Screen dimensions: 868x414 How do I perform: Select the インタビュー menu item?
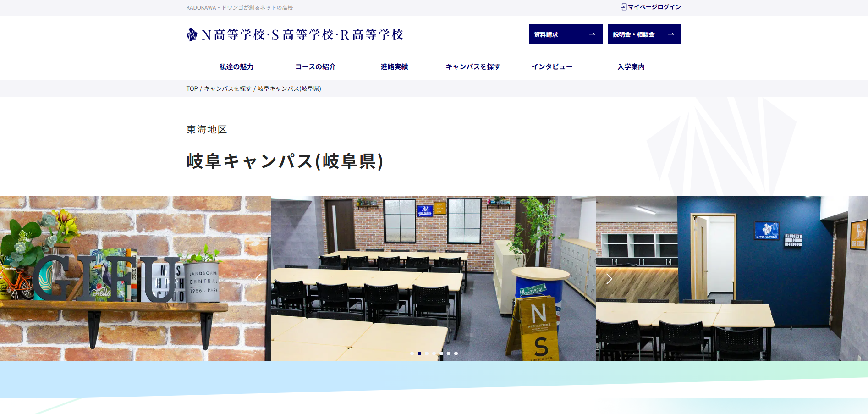[552, 67]
